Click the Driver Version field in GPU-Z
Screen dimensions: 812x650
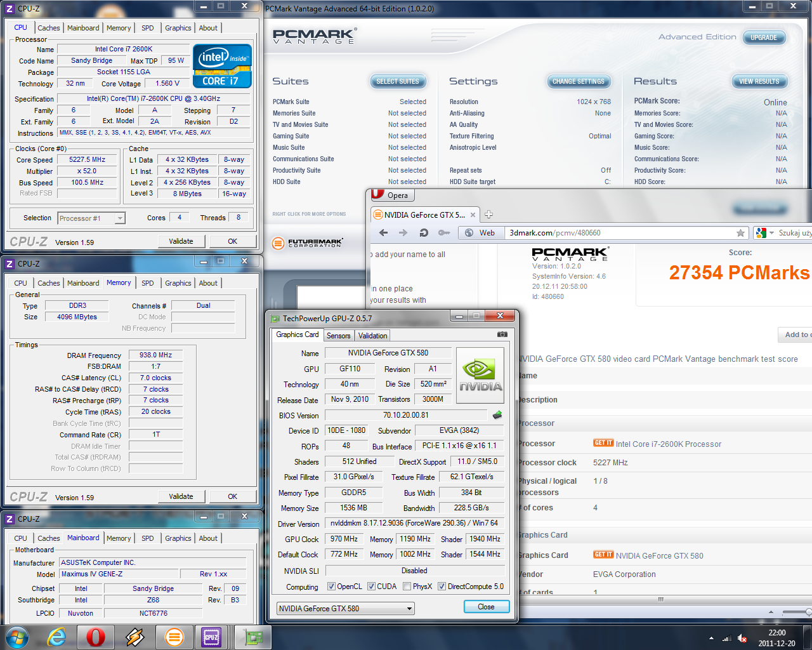[415, 523]
